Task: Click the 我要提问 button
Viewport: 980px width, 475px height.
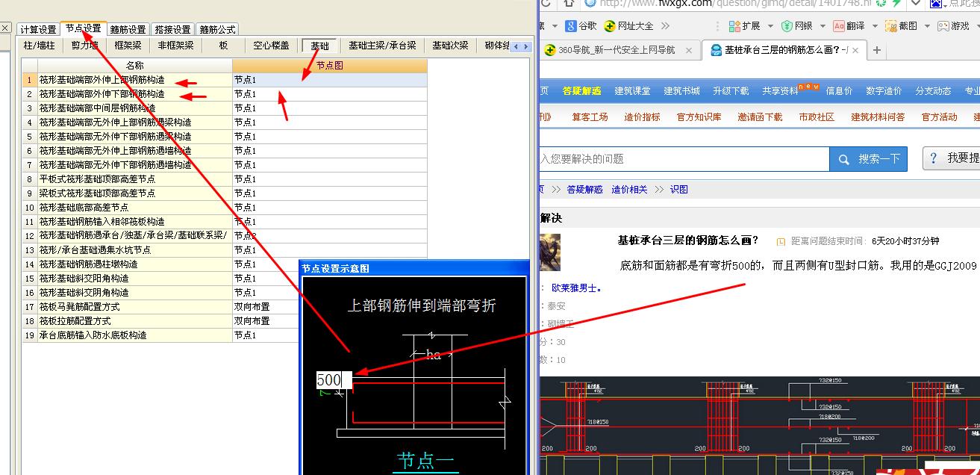Action: [952, 158]
